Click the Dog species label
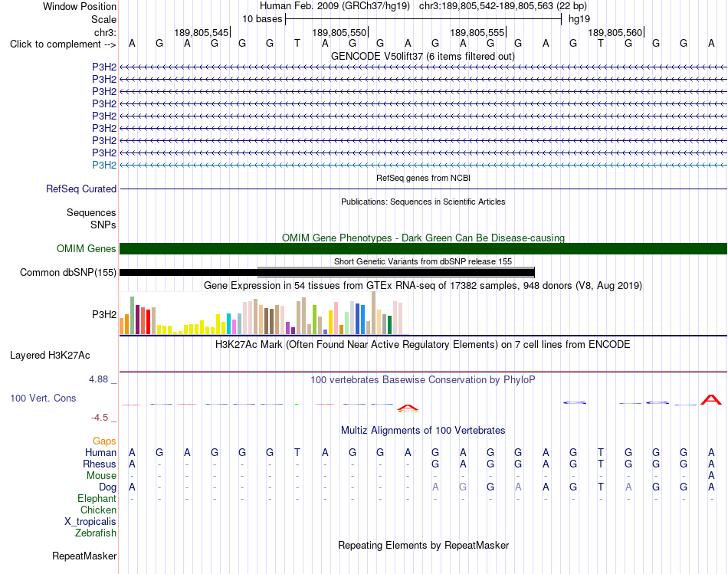The height and width of the screenshot is (574, 728). point(107,487)
